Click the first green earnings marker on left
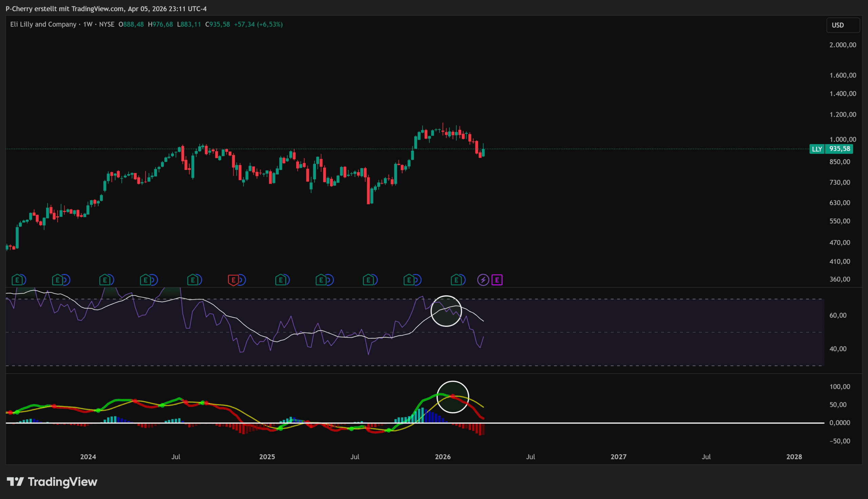Image resolution: width=868 pixels, height=499 pixels. [x=17, y=280]
